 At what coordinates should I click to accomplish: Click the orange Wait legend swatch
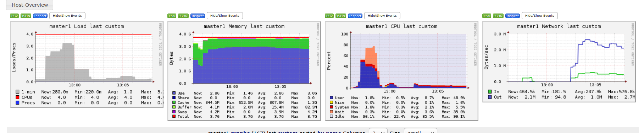tap(331, 112)
